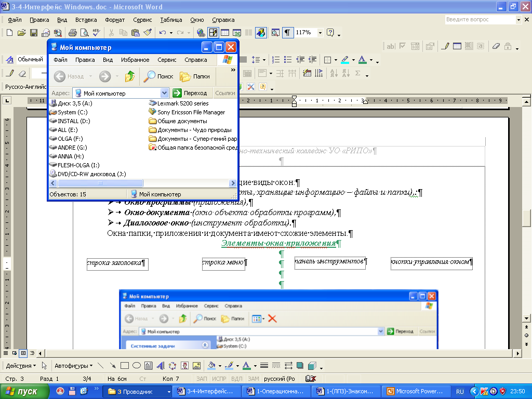Click the Paste clipboard icon
Screen dimensions: 532x399
(x=136, y=33)
